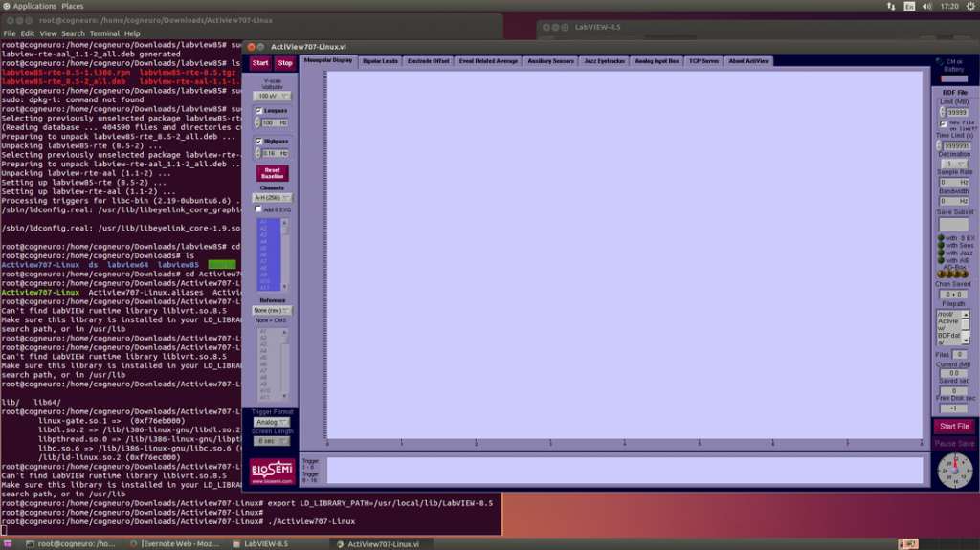Toggle the 'with AIB' LED option
980x550 pixels.
942,260
